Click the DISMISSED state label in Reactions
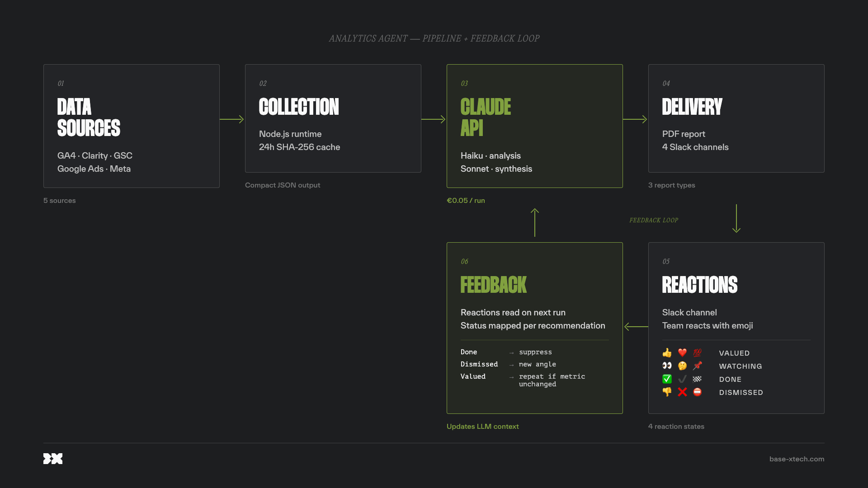This screenshot has height=488, width=868. click(x=741, y=393)
